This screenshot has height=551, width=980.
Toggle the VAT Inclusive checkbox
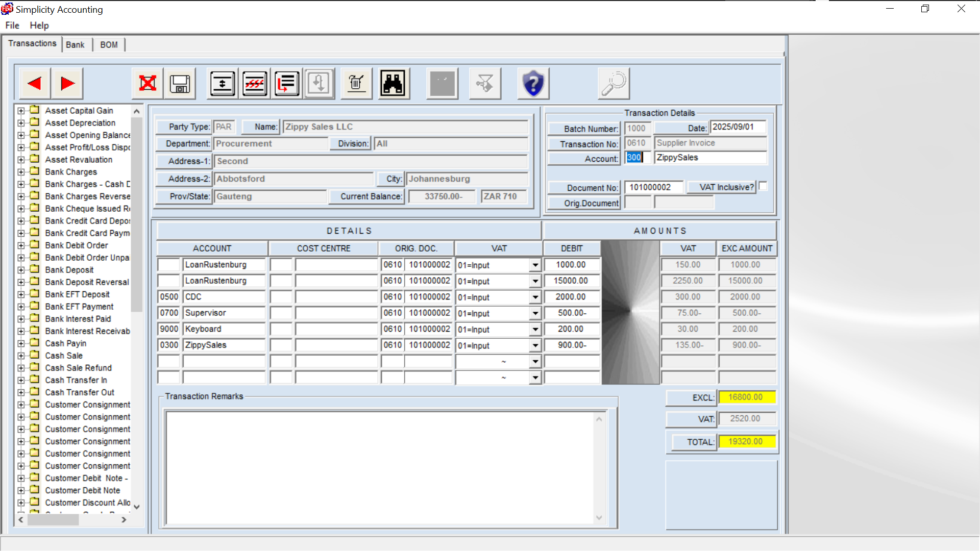(x=763, y=187)
